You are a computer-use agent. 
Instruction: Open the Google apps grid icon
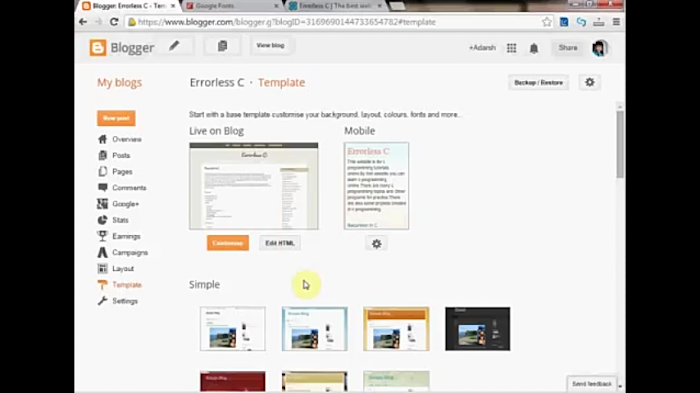(x=512, y=48)
